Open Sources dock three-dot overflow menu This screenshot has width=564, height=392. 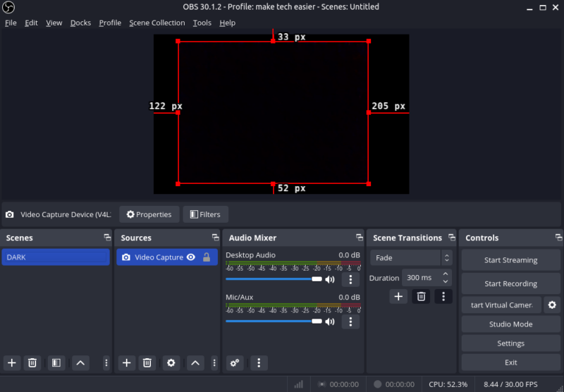coord(214,363)
